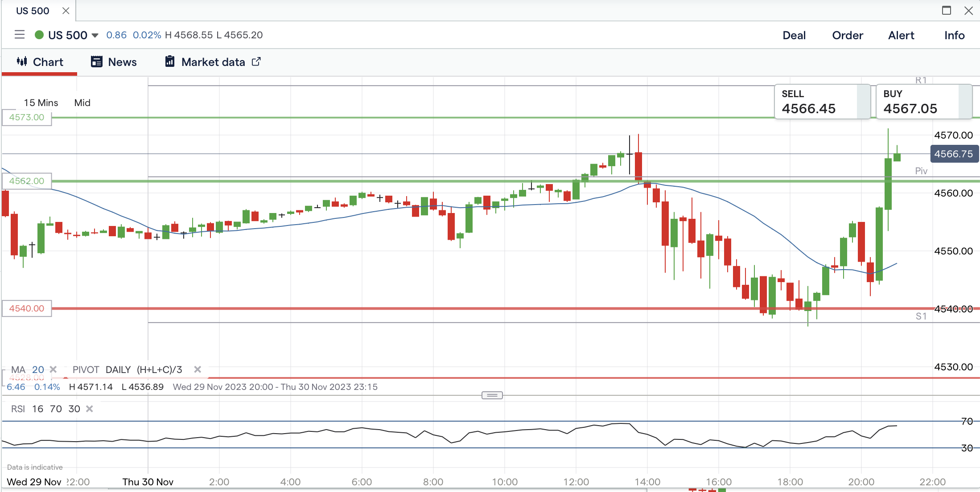Image resolution: width=980 pixels, height=492 pixels.
Task: Click the 12:00 time axis label
Action: click(576, 482)
